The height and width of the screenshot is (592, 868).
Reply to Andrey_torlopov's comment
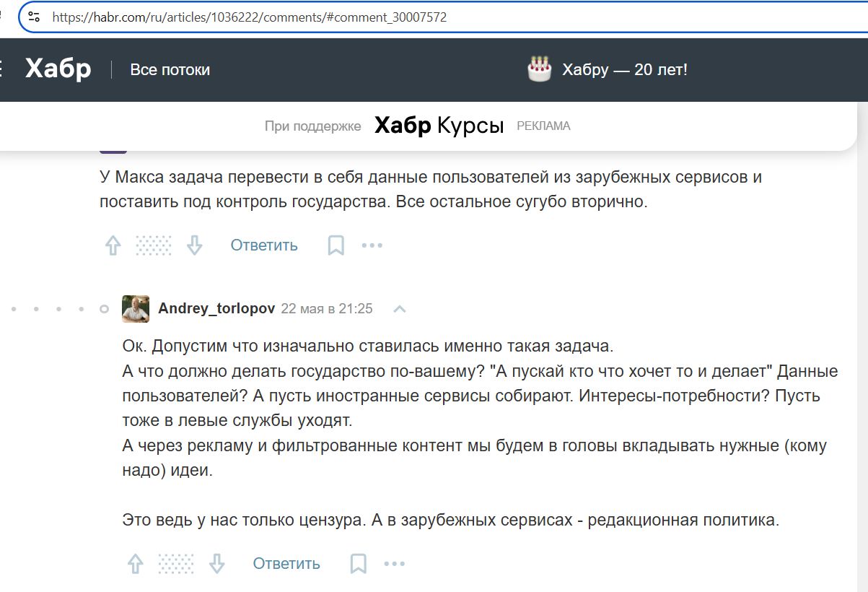click(x=286, y=564)
